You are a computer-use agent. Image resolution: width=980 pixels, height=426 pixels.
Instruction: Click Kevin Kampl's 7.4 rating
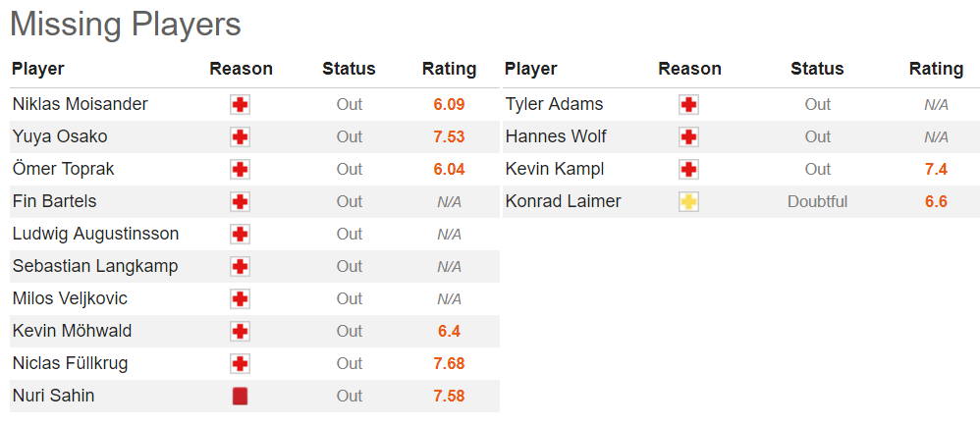(x=936, y=169)
